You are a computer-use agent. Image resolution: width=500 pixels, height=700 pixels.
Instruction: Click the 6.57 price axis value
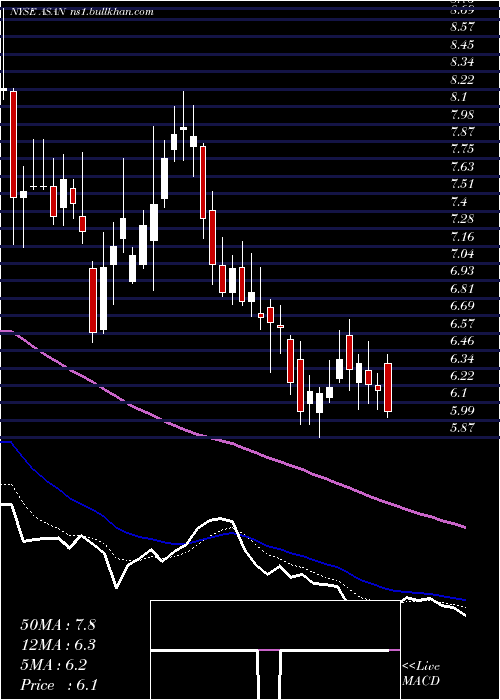pyautogui.click(x=462, y=324)
